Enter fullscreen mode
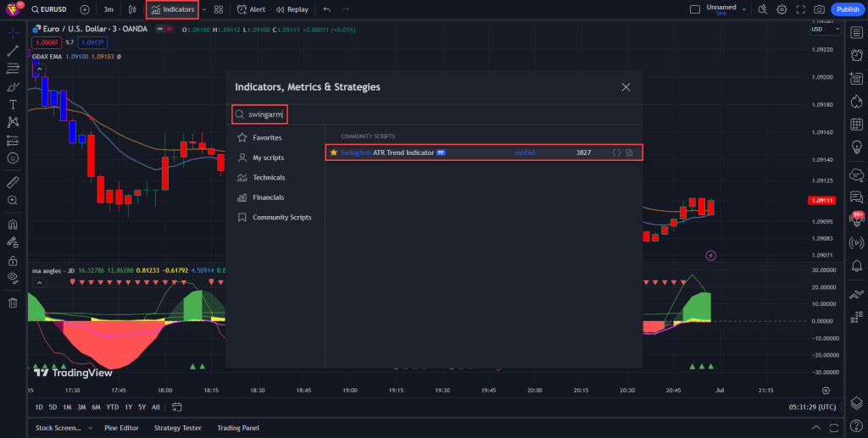Screen dimensions: 868x438 point(800,9)
